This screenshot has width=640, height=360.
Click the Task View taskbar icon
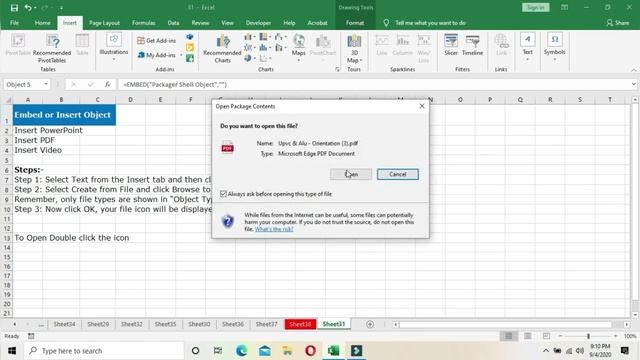218,351
